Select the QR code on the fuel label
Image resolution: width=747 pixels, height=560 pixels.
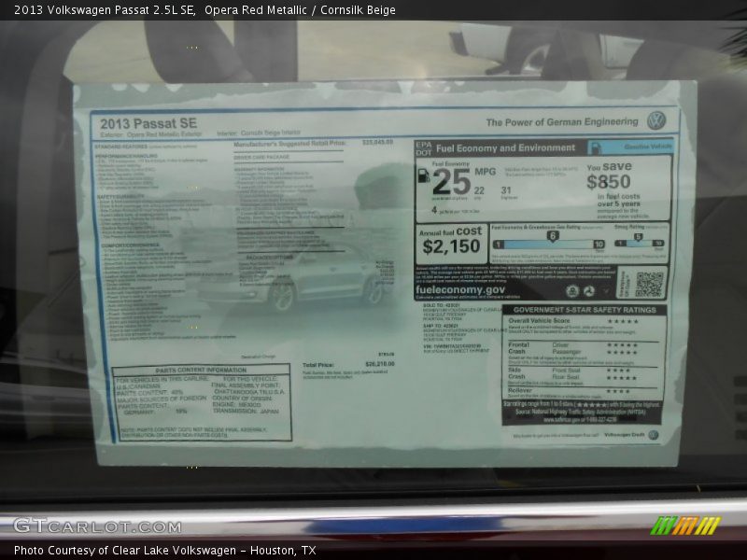coord(649,285)
